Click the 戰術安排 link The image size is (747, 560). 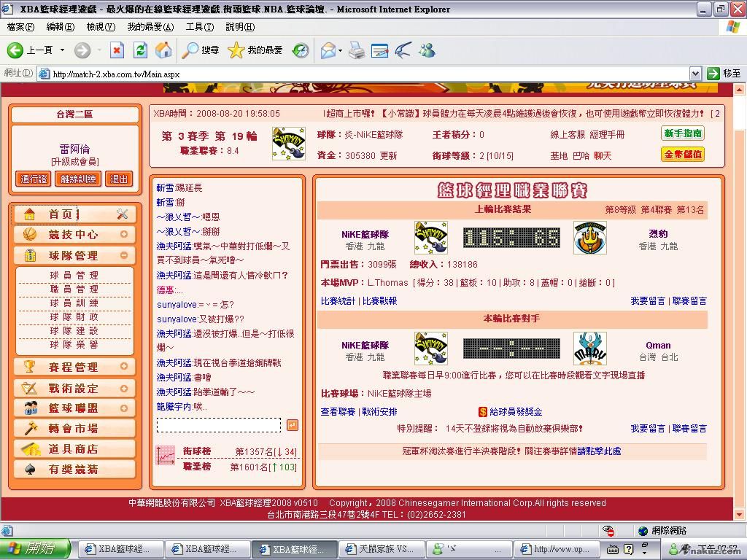pyautogui.click(x=379, y=412)
